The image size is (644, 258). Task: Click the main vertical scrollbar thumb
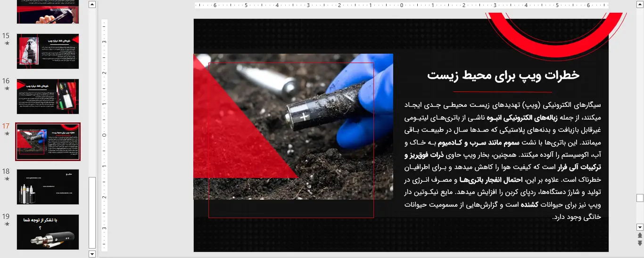640,198
